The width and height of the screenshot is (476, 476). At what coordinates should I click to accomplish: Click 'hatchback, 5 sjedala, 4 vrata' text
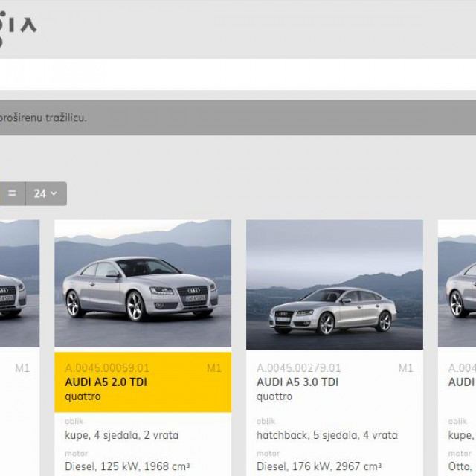coord(327,435)
